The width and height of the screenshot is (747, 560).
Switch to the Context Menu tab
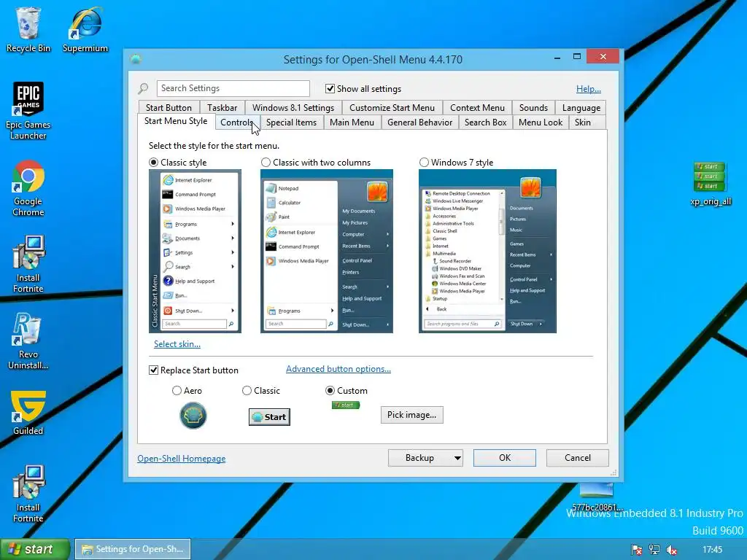coord(477,108)
